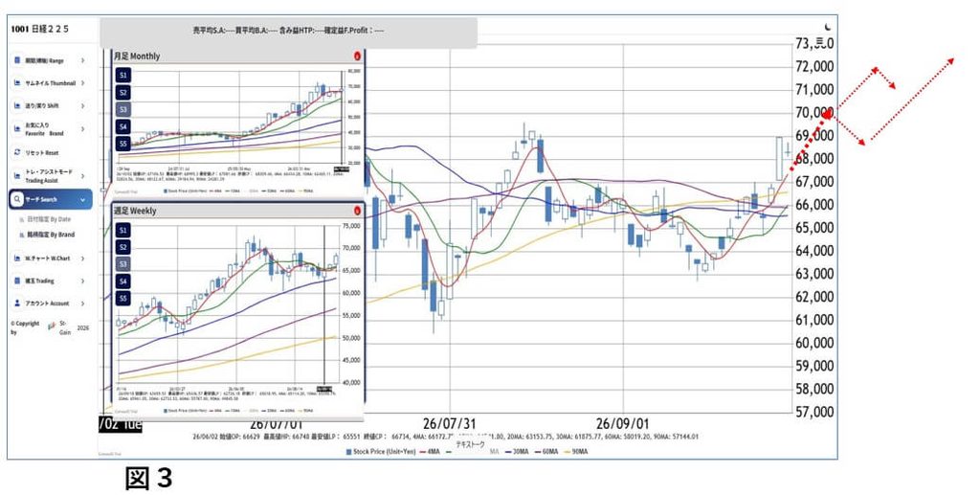This screenshot has width=980, height=495.
Task: Click the 70,000 price axis label
Action: [x=814, y=113]
